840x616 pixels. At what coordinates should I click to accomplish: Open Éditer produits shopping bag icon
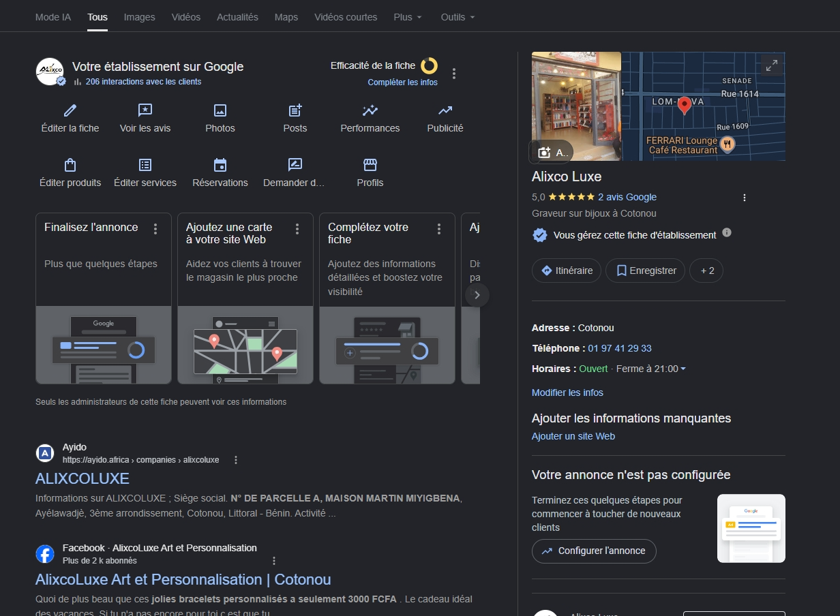click(70, 165)
